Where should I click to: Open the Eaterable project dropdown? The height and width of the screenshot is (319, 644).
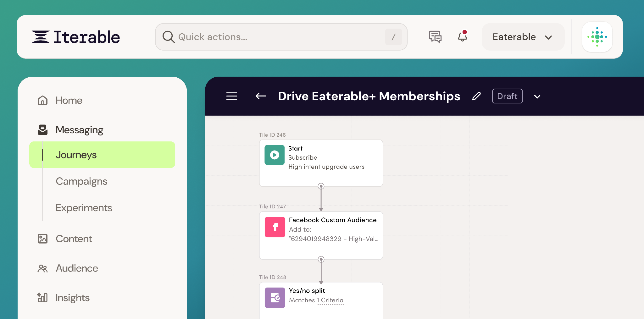click(523, 37)
